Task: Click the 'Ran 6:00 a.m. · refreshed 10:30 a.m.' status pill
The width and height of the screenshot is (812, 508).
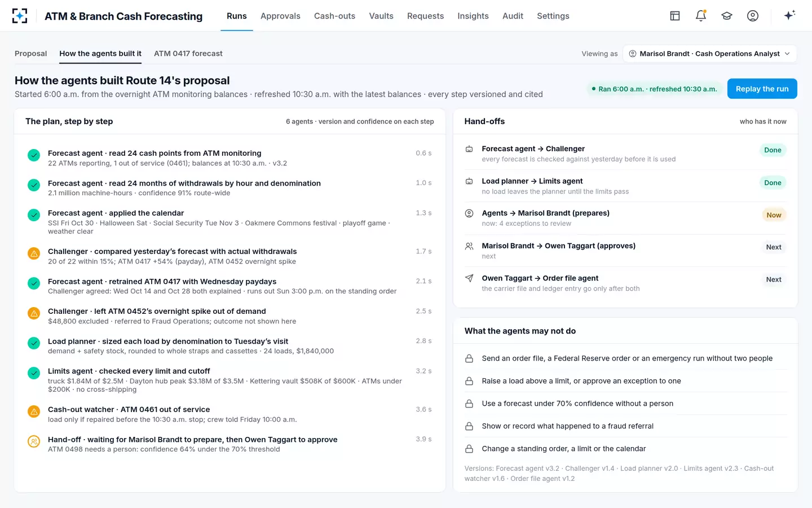Action: click(x=655, y=89)
